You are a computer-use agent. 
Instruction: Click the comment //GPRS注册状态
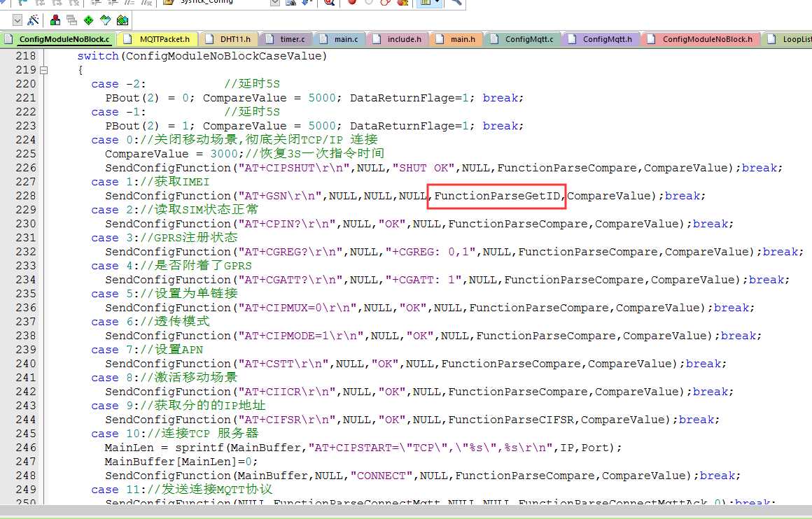click(189, 238)
